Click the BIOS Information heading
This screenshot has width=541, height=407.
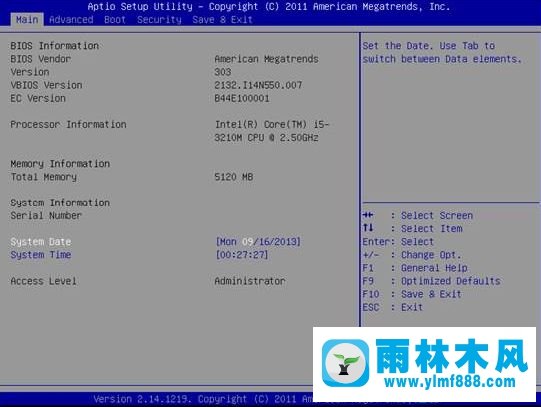click(x=55, y=46)
